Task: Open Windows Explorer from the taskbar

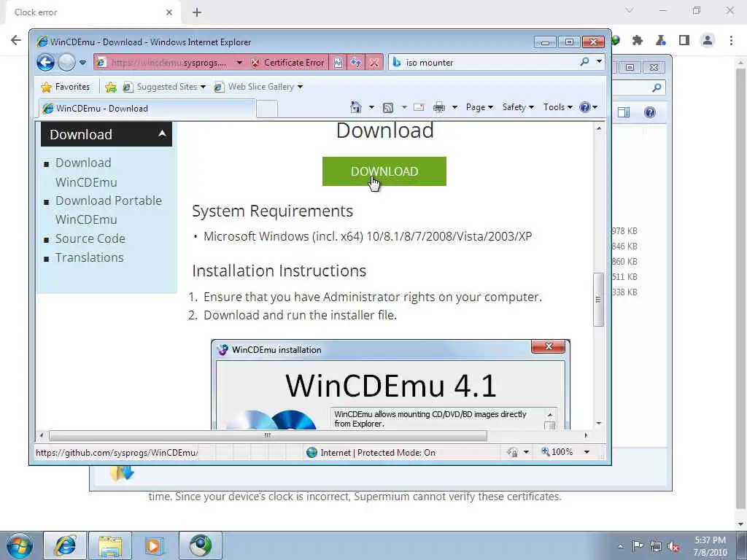Action: (110, 545)
